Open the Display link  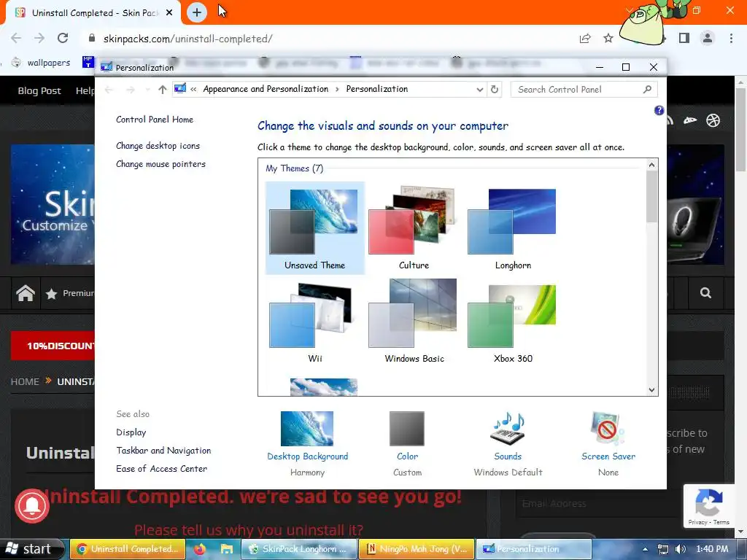coord(131,432)
